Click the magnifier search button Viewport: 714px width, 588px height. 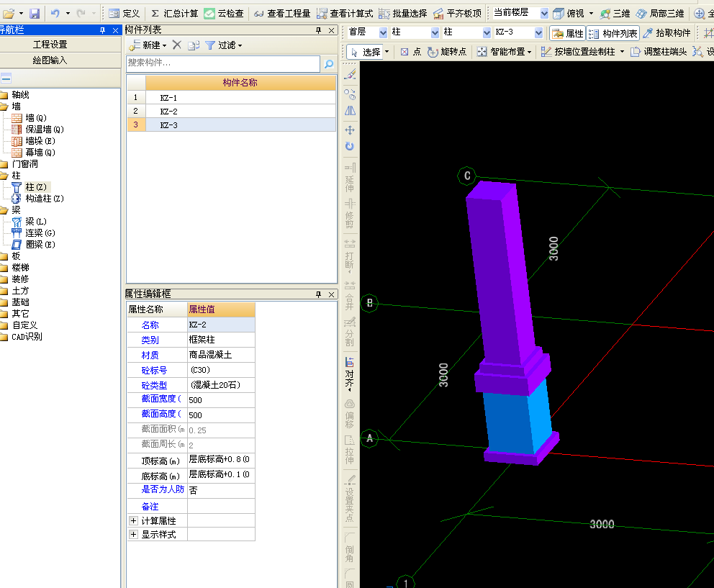(x=329, y=64)
